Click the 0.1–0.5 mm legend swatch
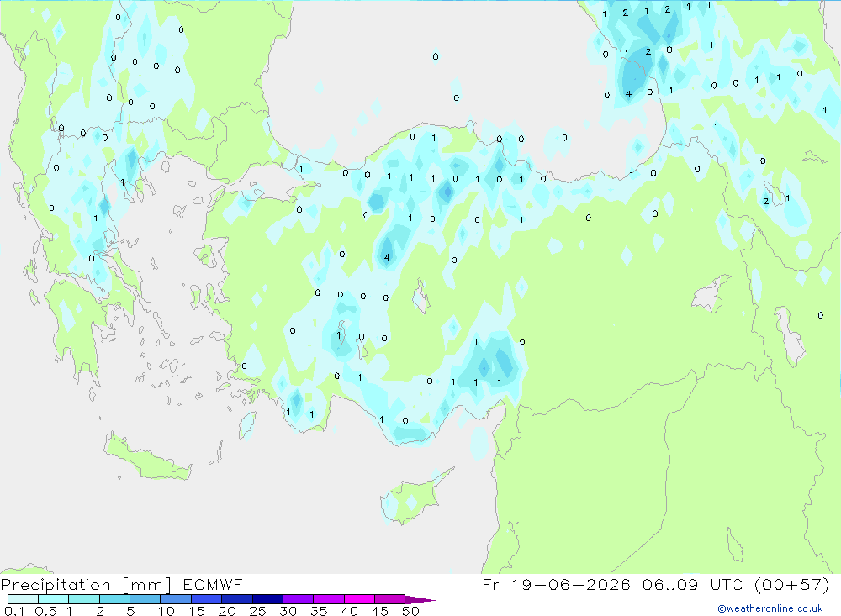 [x=23, y=599]
